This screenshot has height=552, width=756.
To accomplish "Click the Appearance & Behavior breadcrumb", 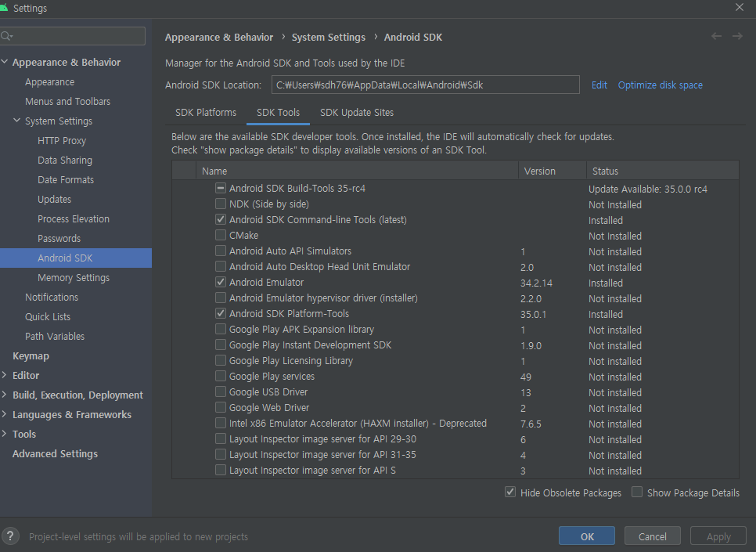I will coord(219,37).
